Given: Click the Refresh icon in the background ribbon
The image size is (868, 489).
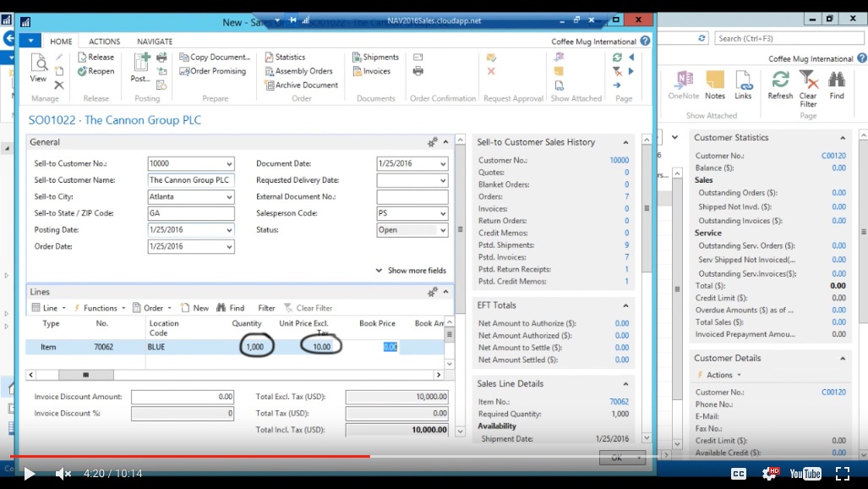Looking at the screenshot, I should pyautogui.click(x=780, y=80).
